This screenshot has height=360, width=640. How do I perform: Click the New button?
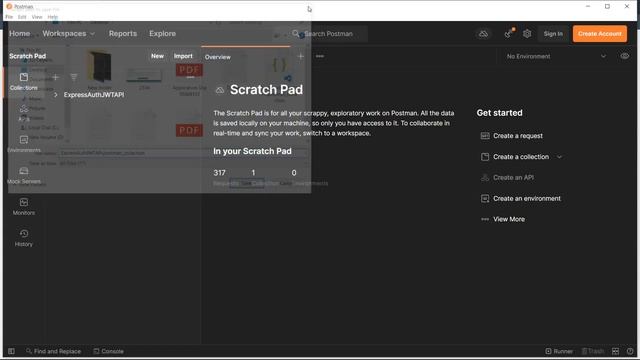157,56
